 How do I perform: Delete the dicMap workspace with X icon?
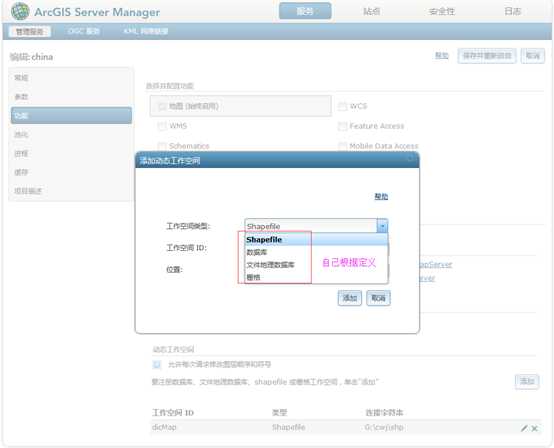(535, 428)
